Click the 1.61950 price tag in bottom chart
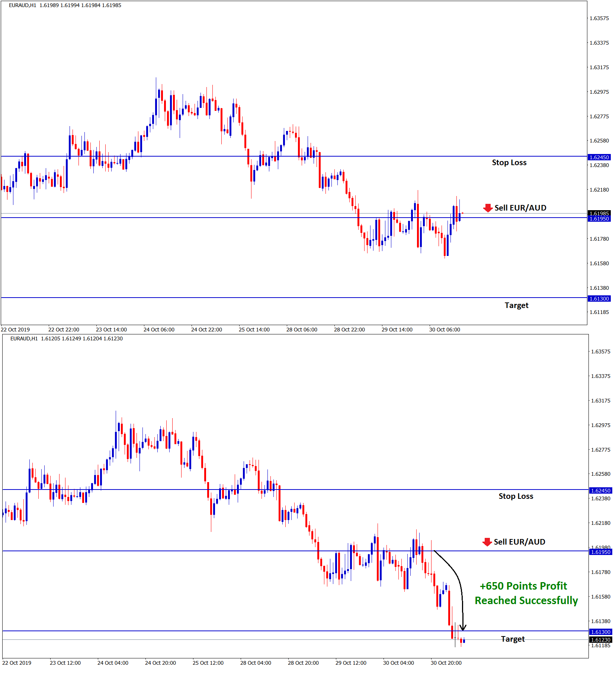616x677 pixels. [600, 552]
